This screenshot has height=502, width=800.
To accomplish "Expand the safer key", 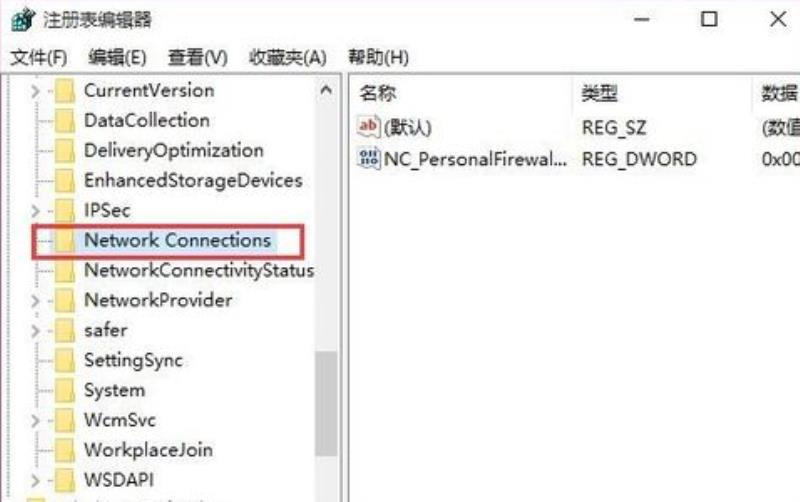I will [35, 331].
